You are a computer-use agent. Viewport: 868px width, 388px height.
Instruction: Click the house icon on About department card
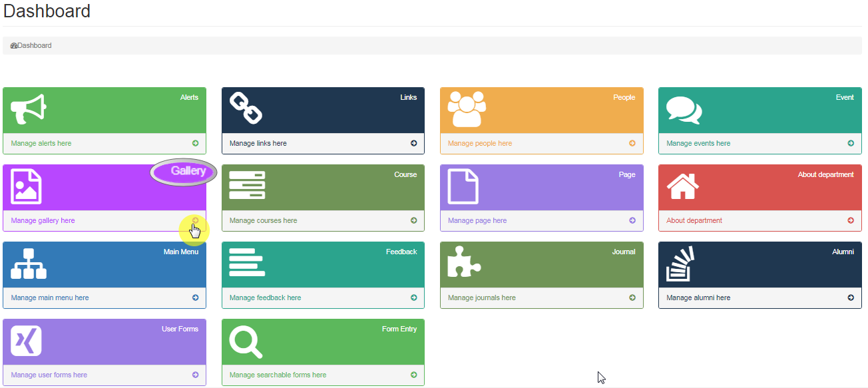[x=684, y=186]
